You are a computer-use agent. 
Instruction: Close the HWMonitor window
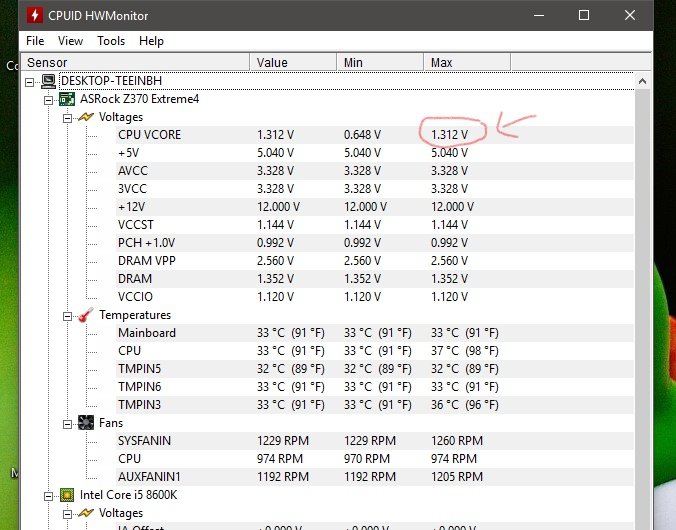[x=629, y=16]
